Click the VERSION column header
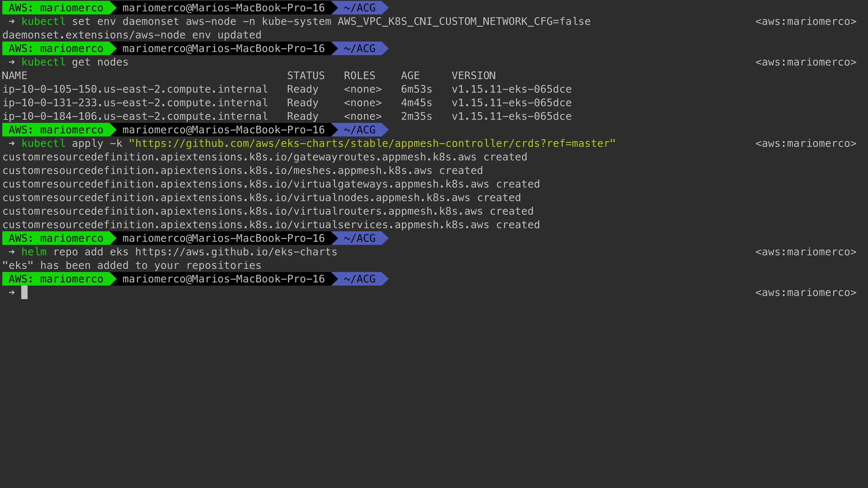 (x=473, y=76)
